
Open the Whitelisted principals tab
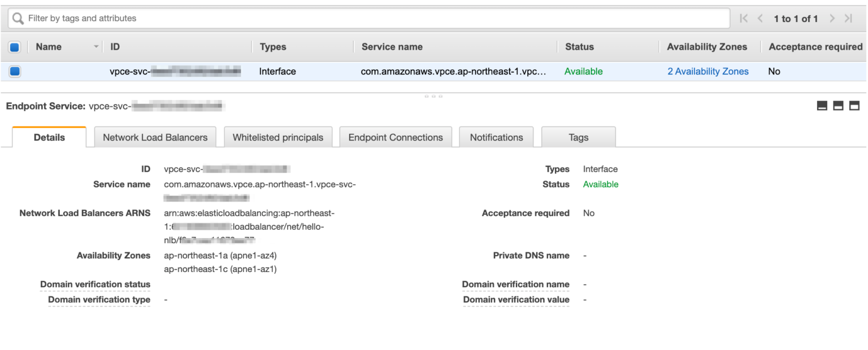[278, 137]
